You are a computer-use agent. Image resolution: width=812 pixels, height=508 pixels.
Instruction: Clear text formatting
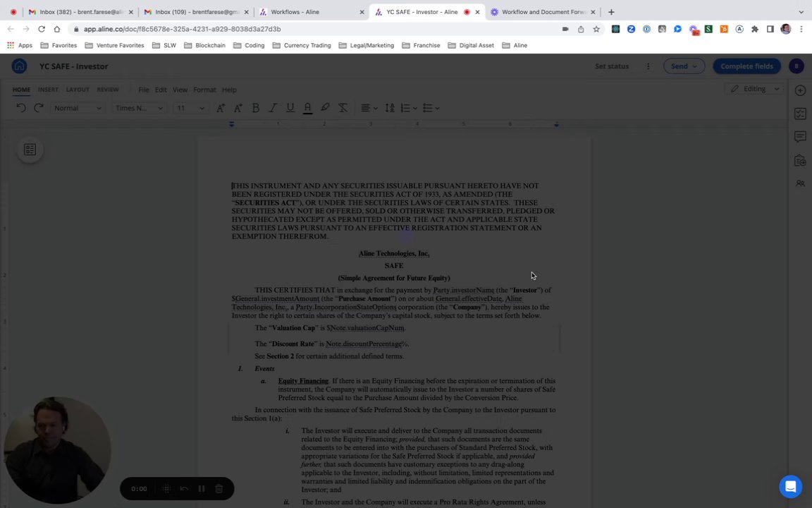[343, 108]
